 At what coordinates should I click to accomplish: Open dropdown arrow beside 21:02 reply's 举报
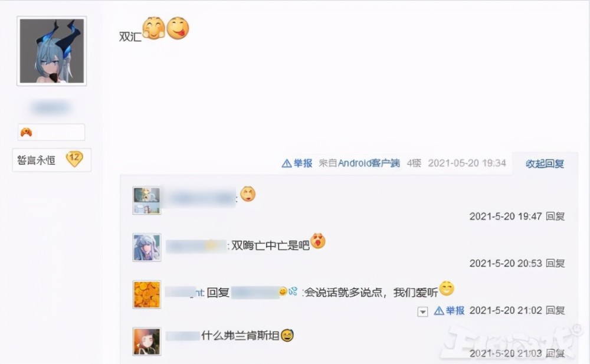[x=422, y=311]
